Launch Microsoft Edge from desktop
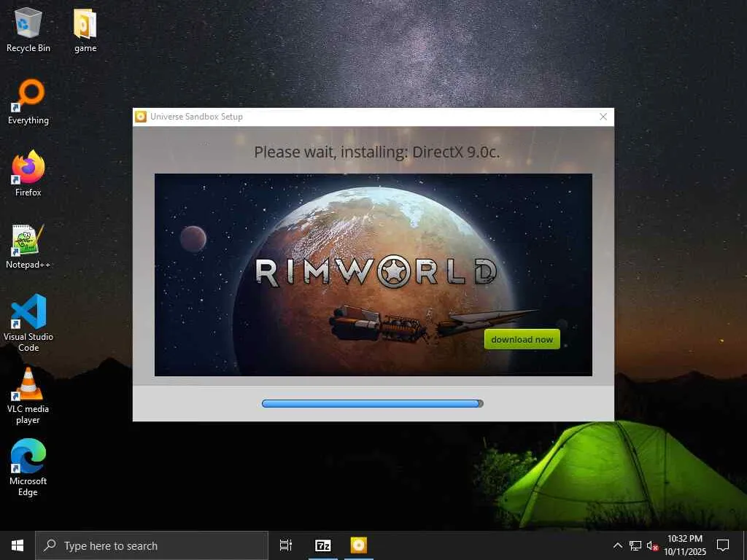 point(28,467)
